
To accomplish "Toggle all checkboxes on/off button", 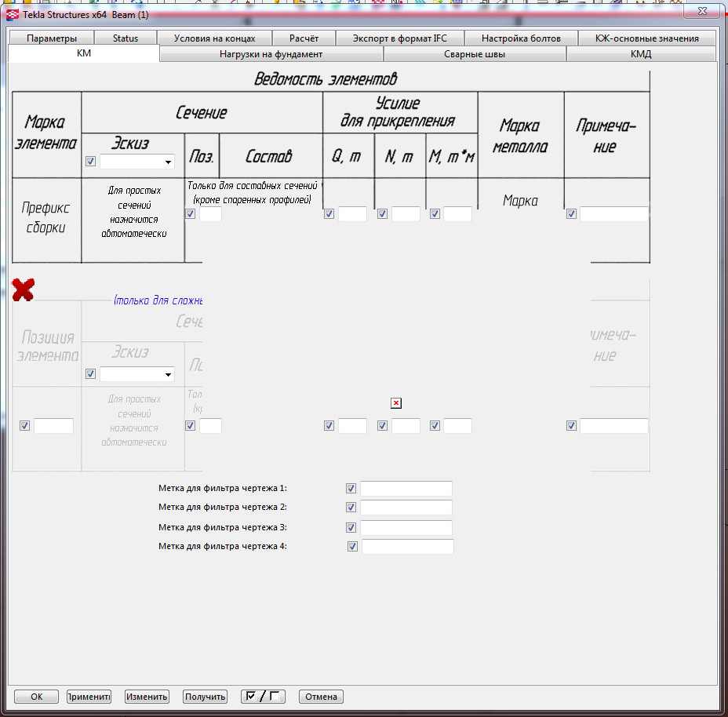I will [x=263, y=697].
